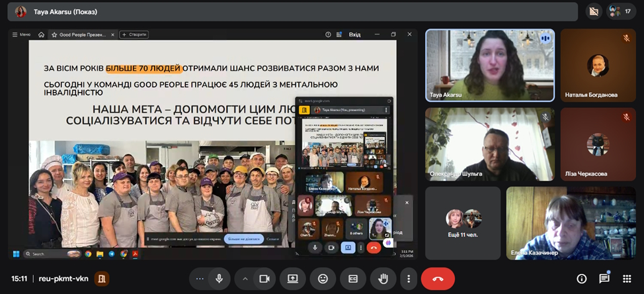Open the emoji reactions icon
Image resolution: width=644 pixels, height=294 pixels.
pyautogui.click(x=323, y=279)
